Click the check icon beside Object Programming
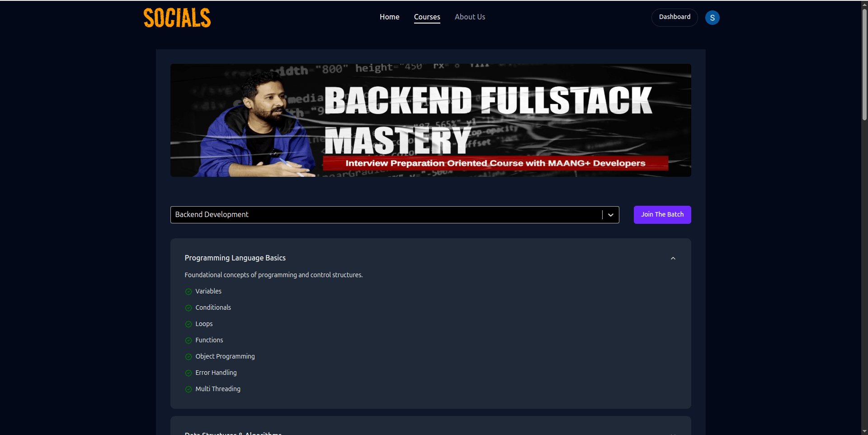This screenshot has width=868, height=435. 189,357
